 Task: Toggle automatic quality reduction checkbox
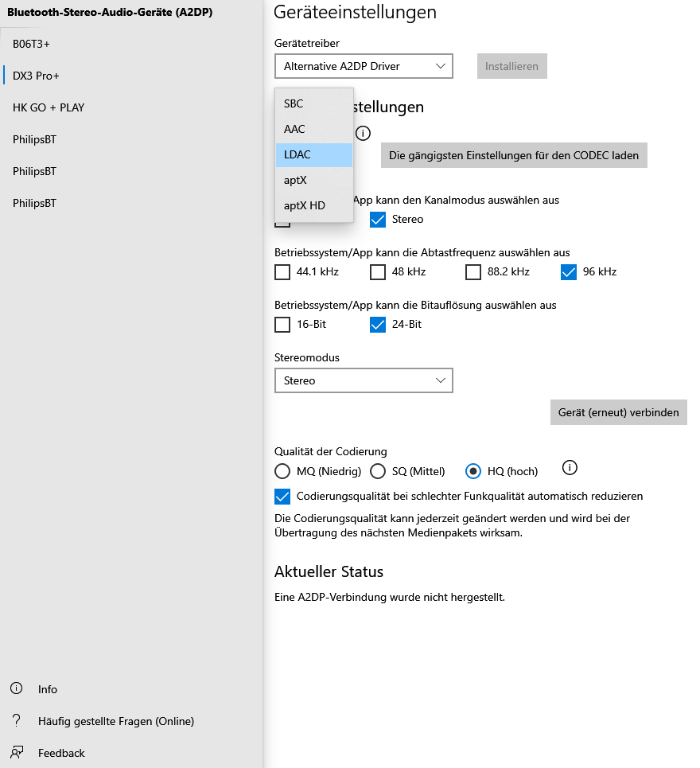click(x=282, y=496)
